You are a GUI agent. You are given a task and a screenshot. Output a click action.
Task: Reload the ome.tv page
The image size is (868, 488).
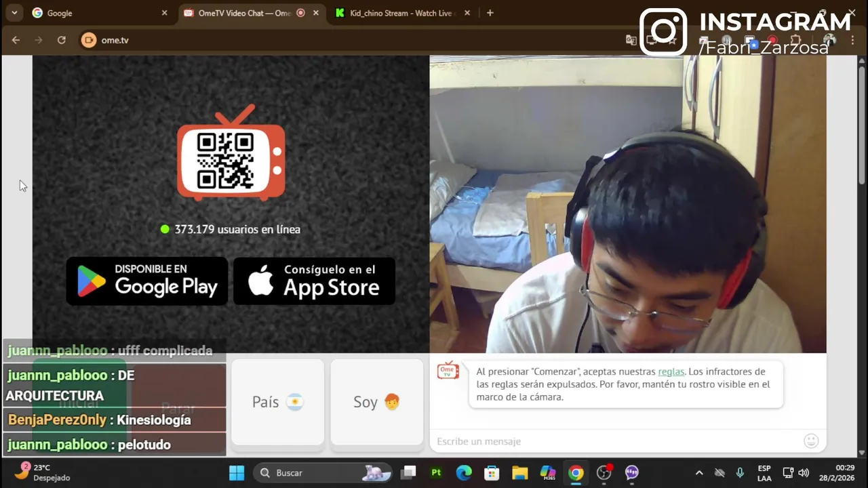(62, 40)
